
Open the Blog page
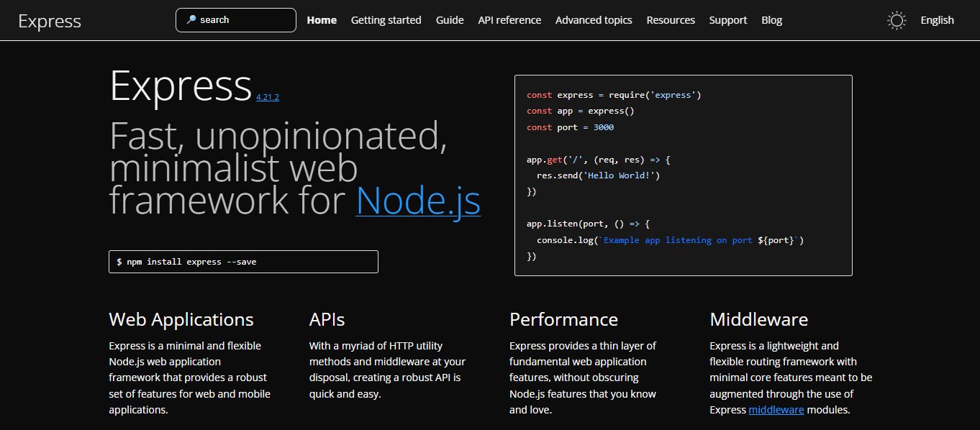pyautogui.click(x=771, y=20)
